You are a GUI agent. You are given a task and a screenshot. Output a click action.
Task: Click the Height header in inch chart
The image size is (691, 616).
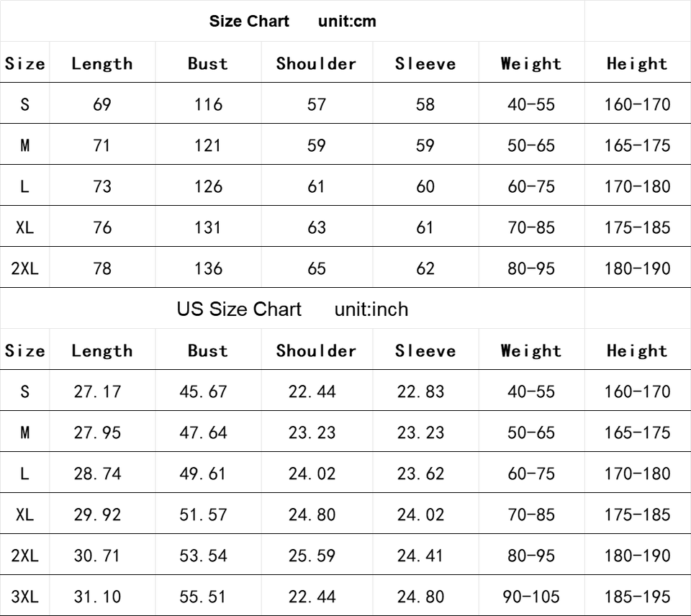pos(638,351)
